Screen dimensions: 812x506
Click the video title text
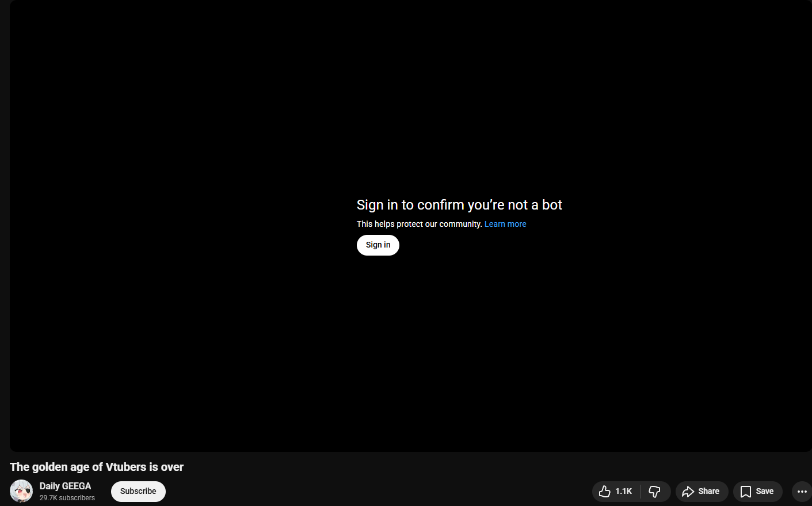(x=97, y=467)
